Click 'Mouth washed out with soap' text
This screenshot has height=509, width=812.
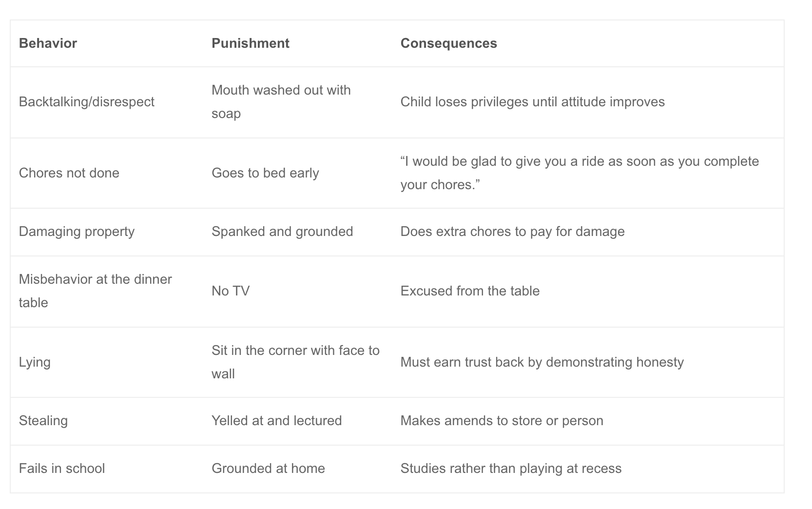click(281, 102)
